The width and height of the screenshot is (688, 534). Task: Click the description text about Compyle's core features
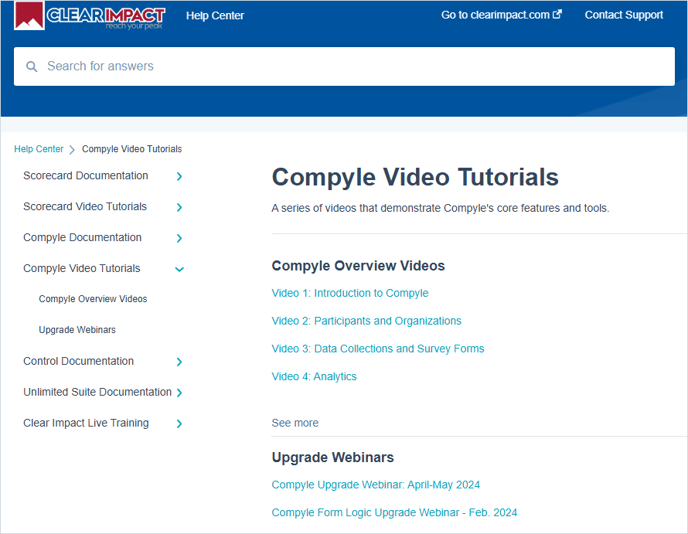(440, 208)
